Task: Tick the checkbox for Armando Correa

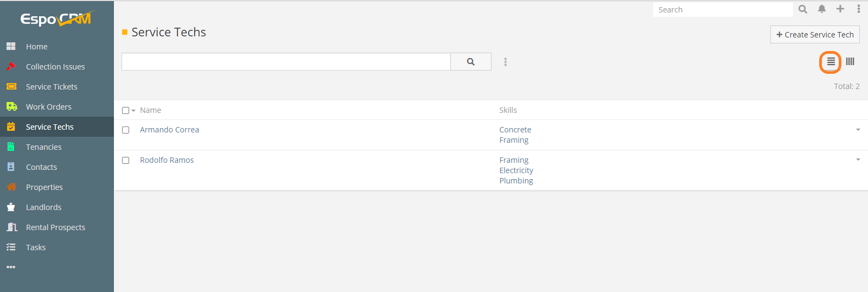Action: coord(126,130)
